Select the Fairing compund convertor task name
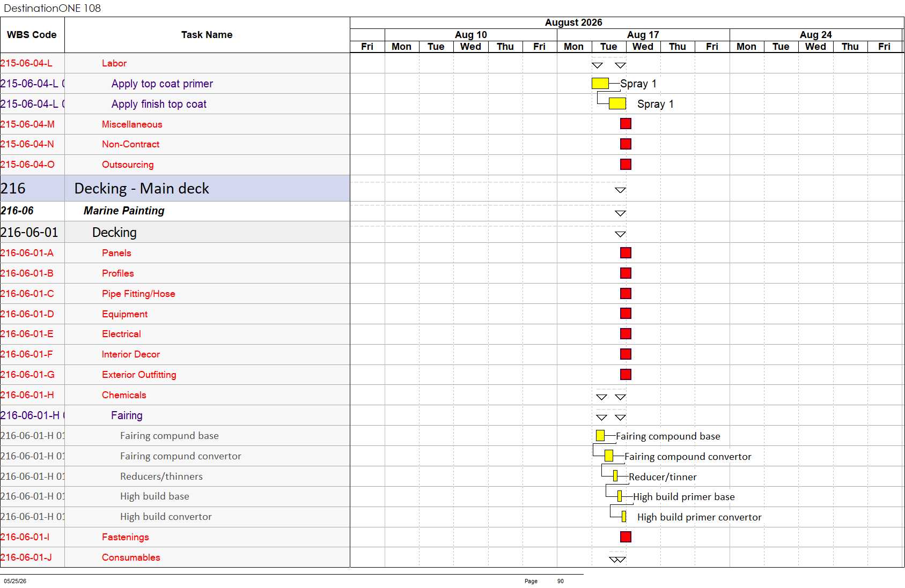This screenshot has height=588, width=905. pos(181,456)
